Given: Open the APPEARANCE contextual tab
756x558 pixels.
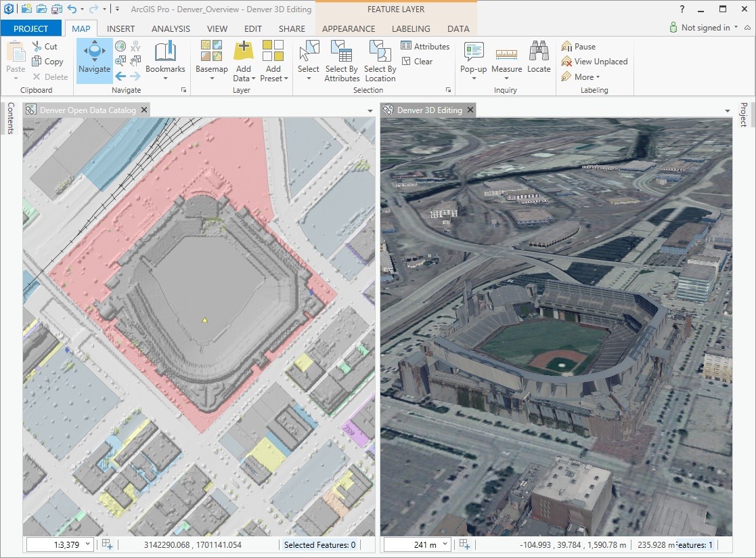Looking at the screenshot, I should click(x=349, y=28).
